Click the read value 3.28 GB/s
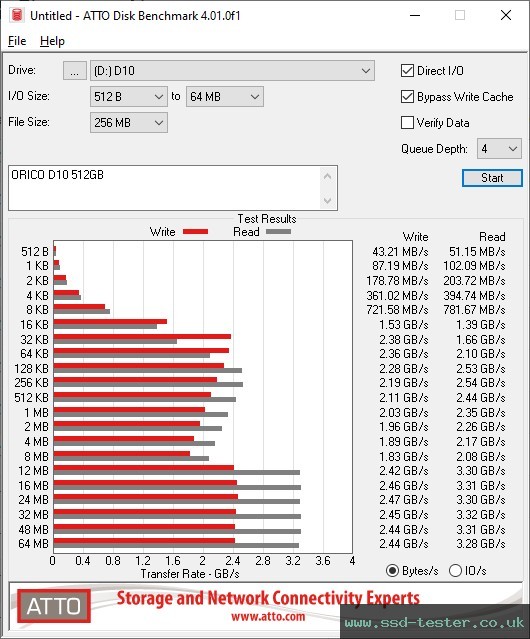The height and width of the screenshot is (639, 530). pos(481,544)
